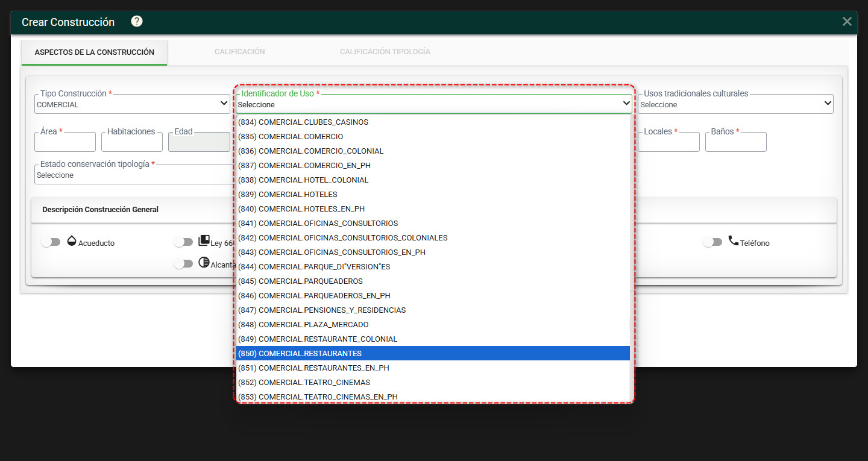Open the Estado conservación tipología dropdown

[135, 175]
